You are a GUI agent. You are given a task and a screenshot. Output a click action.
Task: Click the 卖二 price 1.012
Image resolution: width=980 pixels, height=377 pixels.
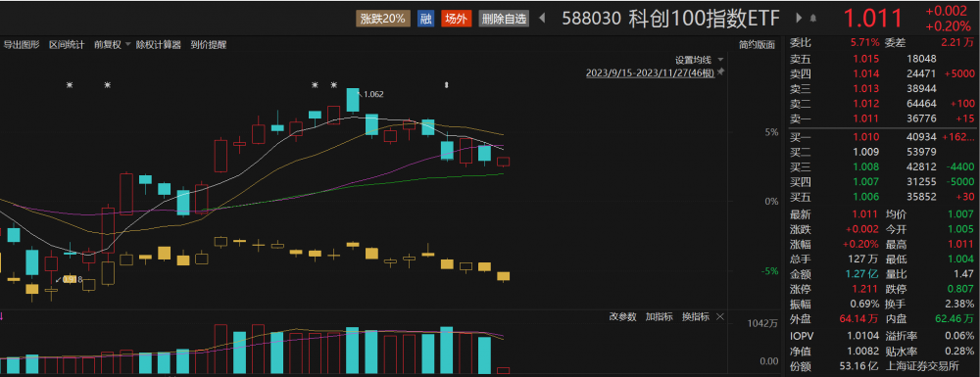tap(866, 104)
